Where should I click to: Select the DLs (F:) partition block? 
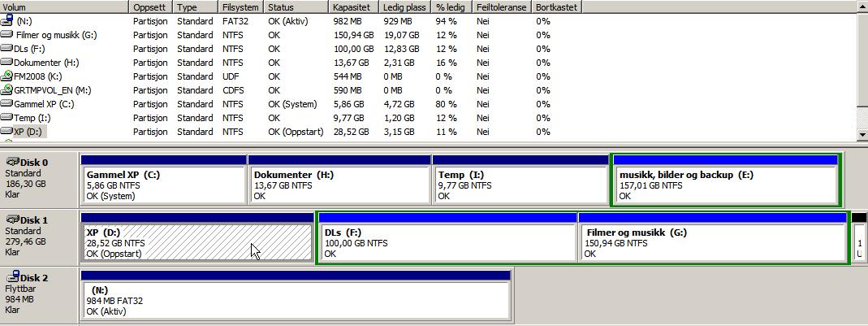point(448,237)
